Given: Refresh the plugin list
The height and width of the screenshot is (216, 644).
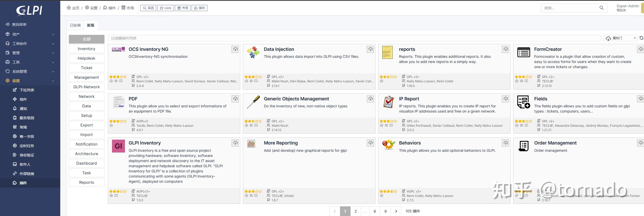Looking at the screenshot, I should (641, 38).
